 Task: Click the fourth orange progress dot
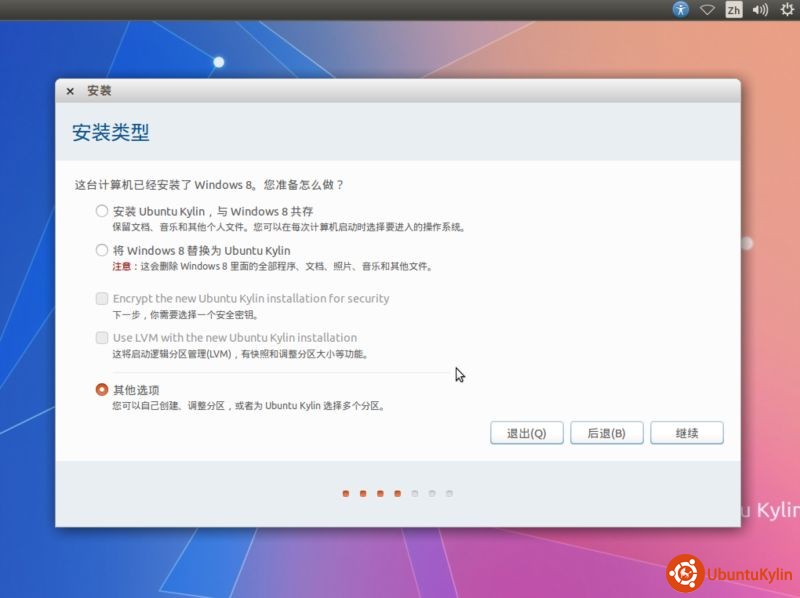point(397,493)
